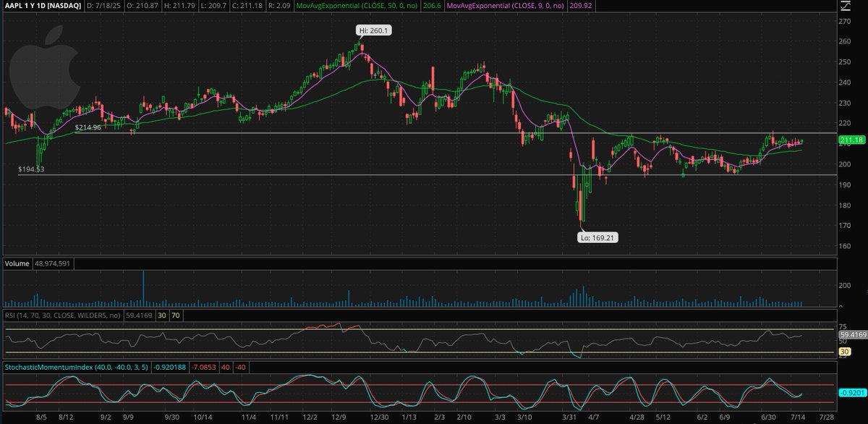Click the RSI overbought 70 header value
The width and height of the screenshot is (868, 424).
coord(176,315)
